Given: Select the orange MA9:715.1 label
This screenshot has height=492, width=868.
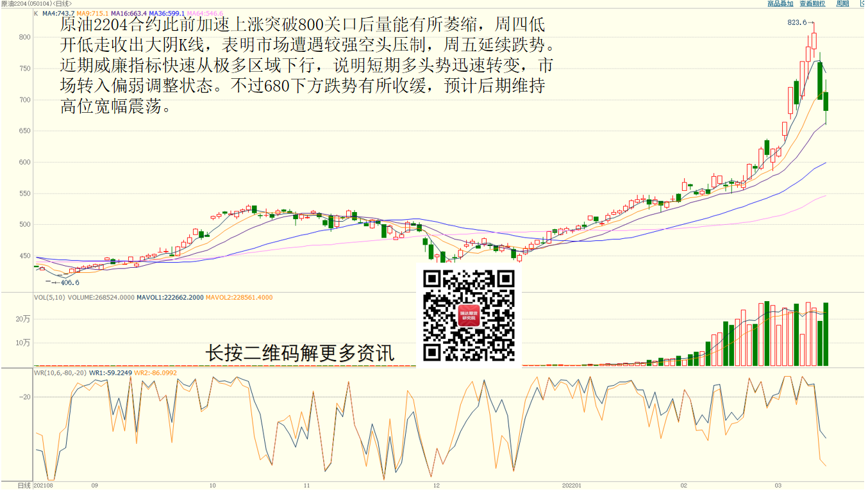Looking at the screenshot, I should point(92,13).
